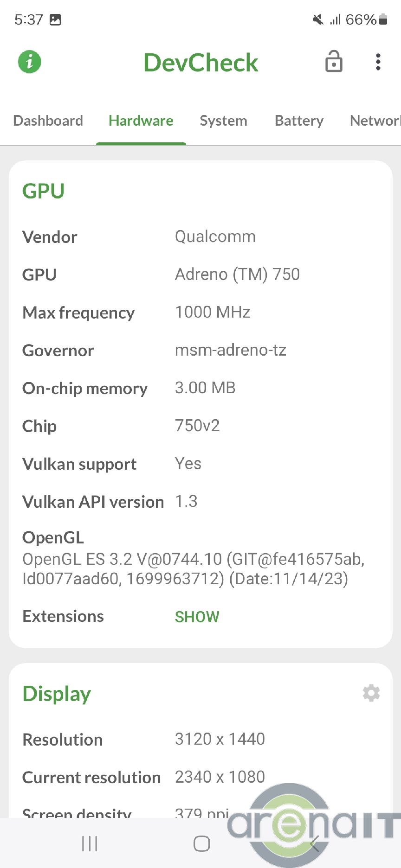Screen dimensions: 401x868
Task: Tap the screenshot notification icon
Action: tap(56, 19)
